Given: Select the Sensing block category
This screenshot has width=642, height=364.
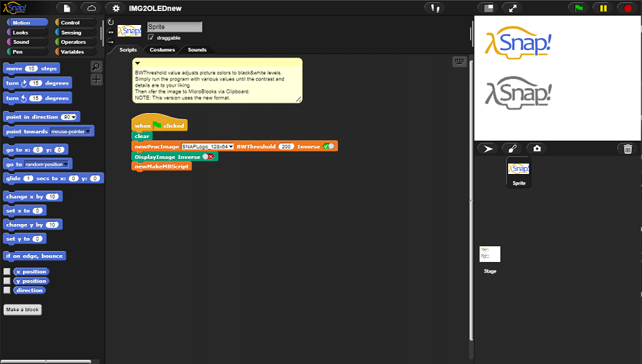Looking at the screenshot, I should pyautogui.click(x=76, y=33).
